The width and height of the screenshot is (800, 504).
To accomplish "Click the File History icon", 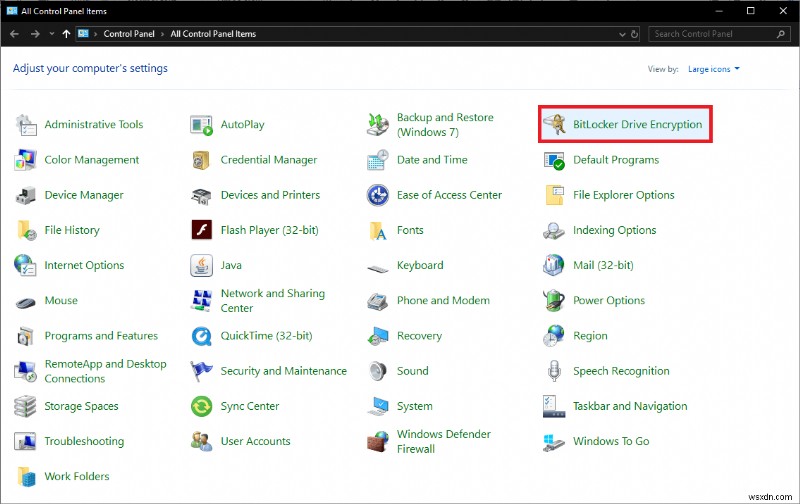I will 27,230.
